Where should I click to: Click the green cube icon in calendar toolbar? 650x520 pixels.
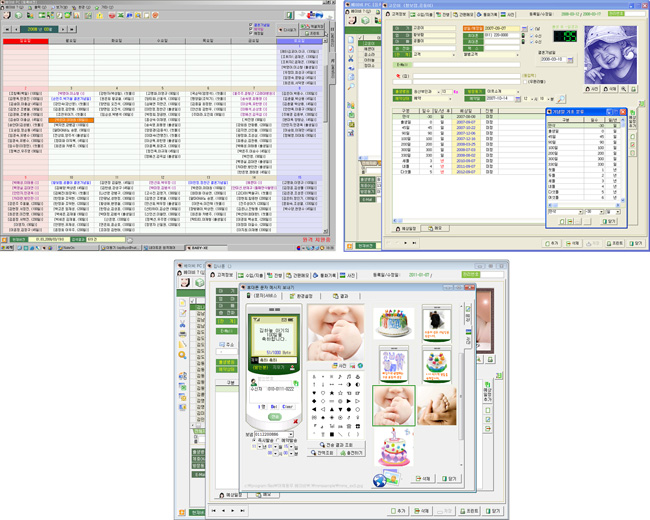click(18, 15)
